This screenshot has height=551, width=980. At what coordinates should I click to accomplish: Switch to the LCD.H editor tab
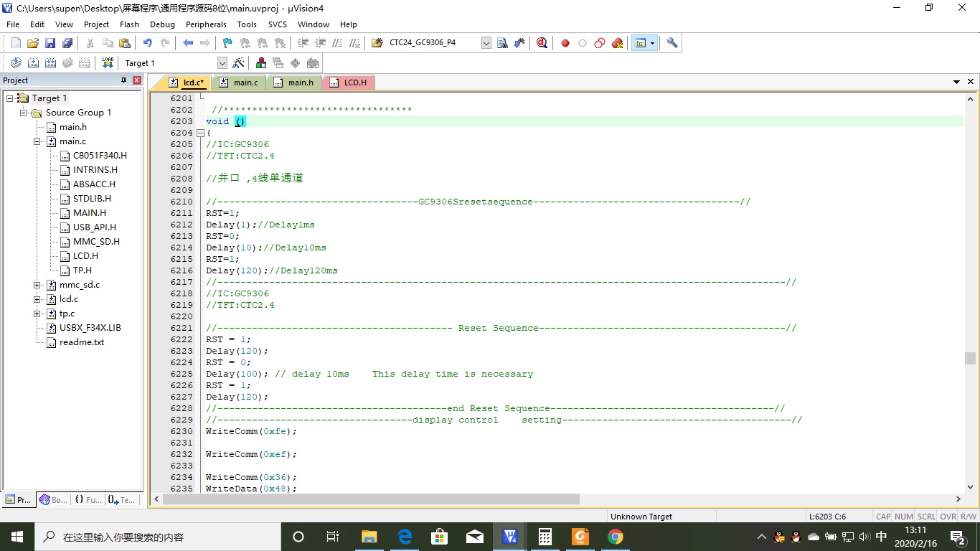point(349,83)
